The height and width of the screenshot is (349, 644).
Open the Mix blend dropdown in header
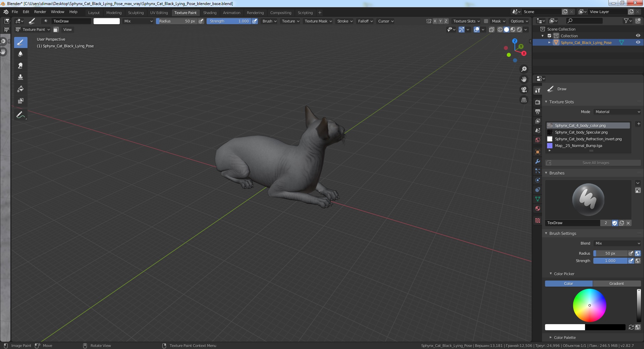[138, 21]
